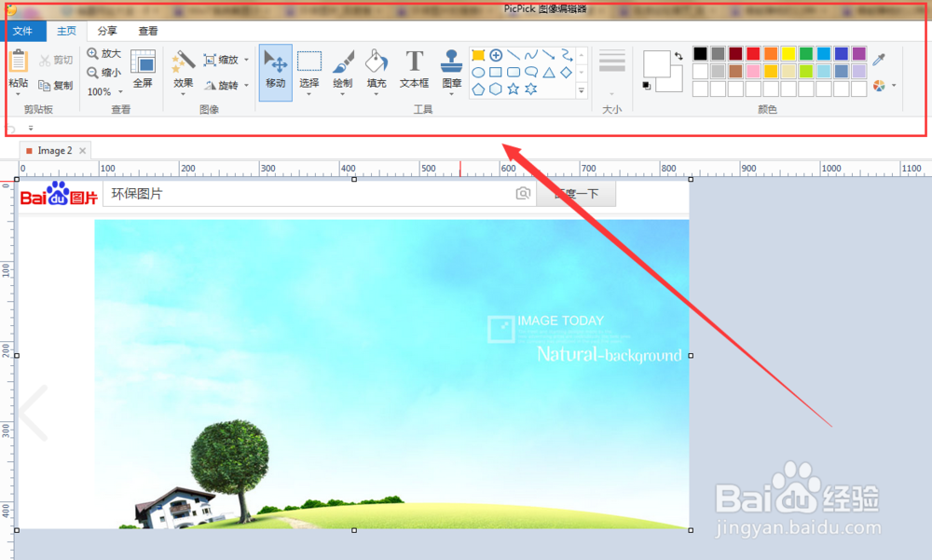Pick the plain rectangle shape

click(x=496, y=73)
